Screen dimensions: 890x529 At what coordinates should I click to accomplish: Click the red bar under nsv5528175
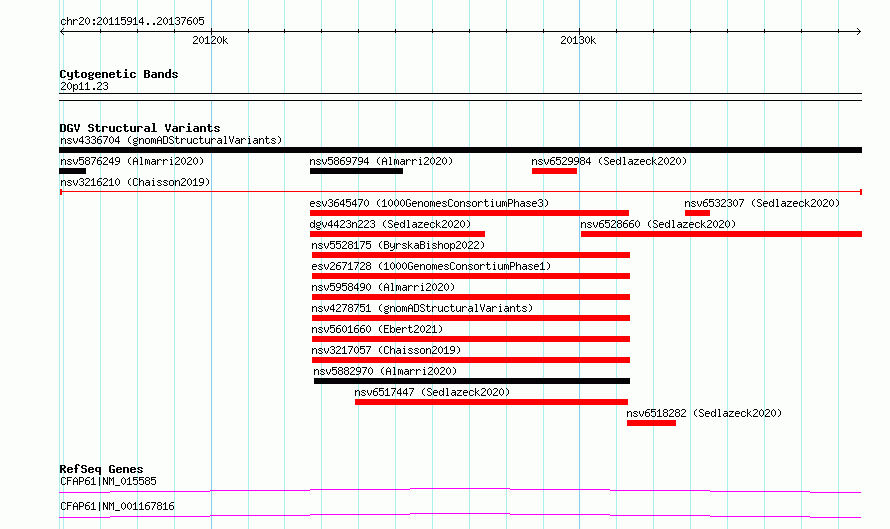coord(471,255)
